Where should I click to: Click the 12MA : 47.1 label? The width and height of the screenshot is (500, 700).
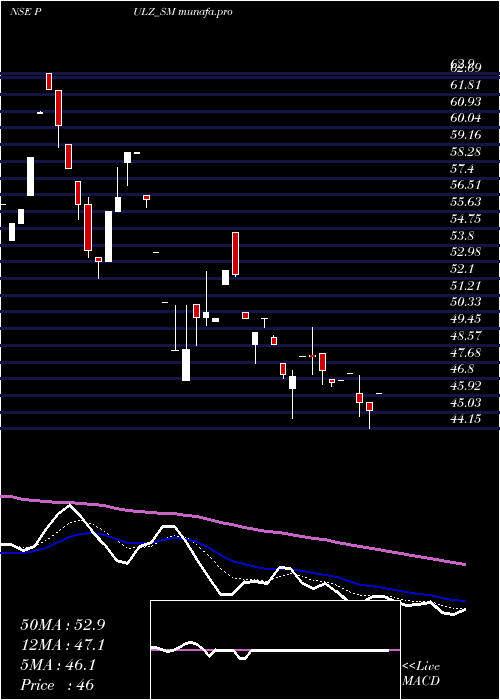[63, 645]
